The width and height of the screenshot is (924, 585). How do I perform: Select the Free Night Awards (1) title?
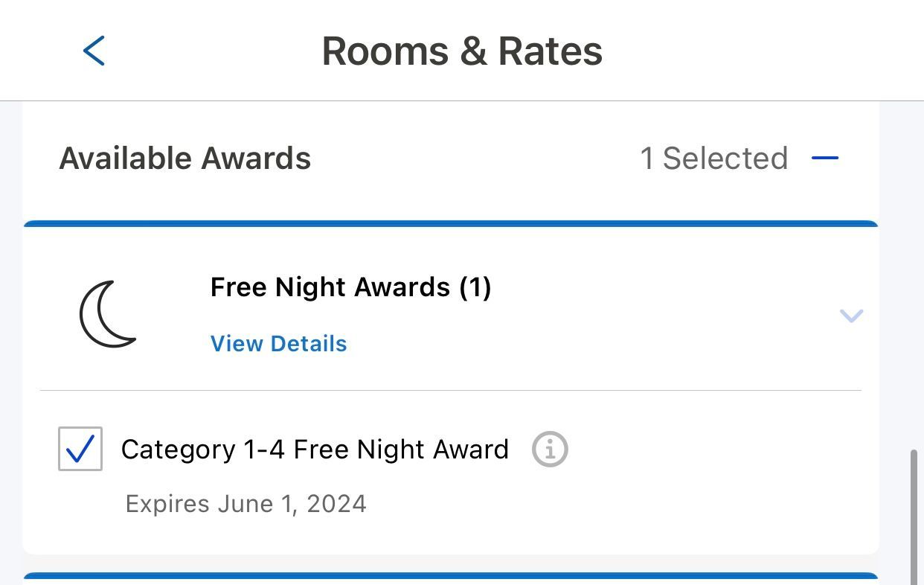click(x=350, y=287)
